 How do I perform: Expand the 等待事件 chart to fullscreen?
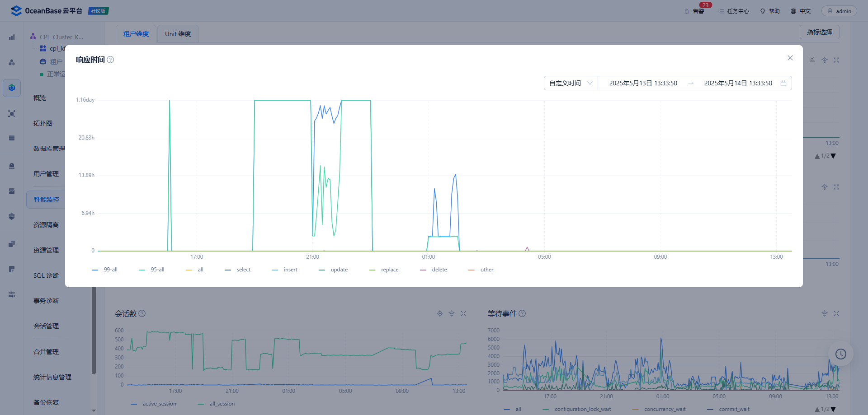pos(836,313)
